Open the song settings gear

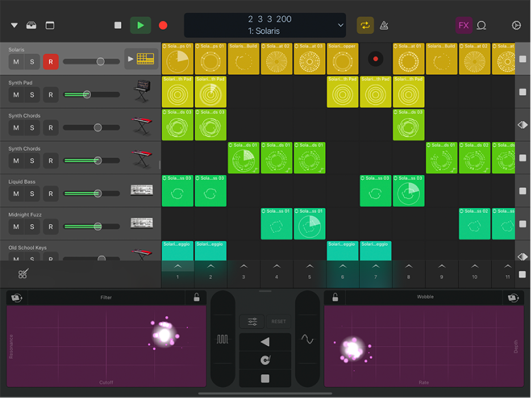516,25
